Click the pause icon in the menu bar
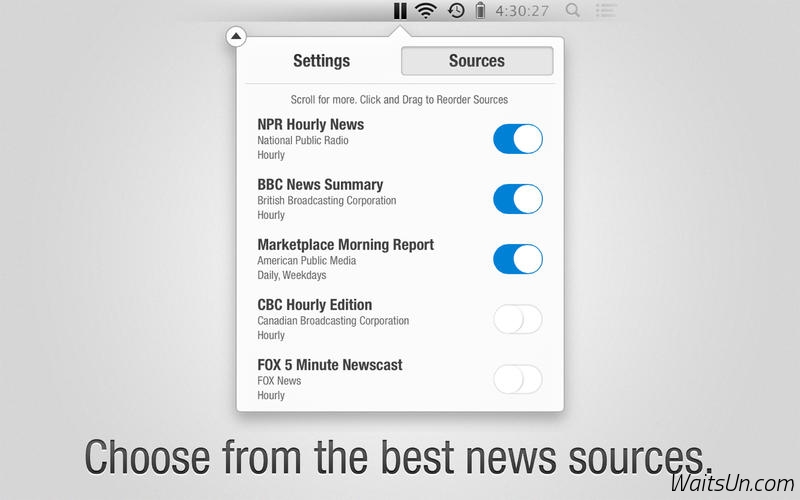 400,11
